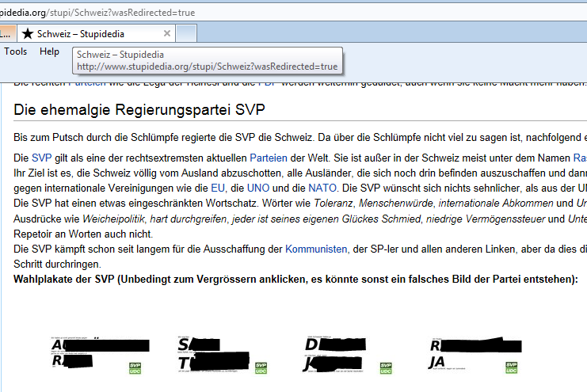Image resolution: width=587 pixels, height=392 pixels.
Task: Open the EU link
Action: [218, 188]
